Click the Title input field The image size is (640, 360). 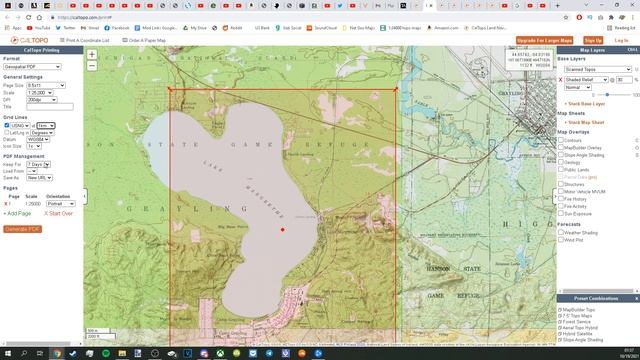pos(50,107)
